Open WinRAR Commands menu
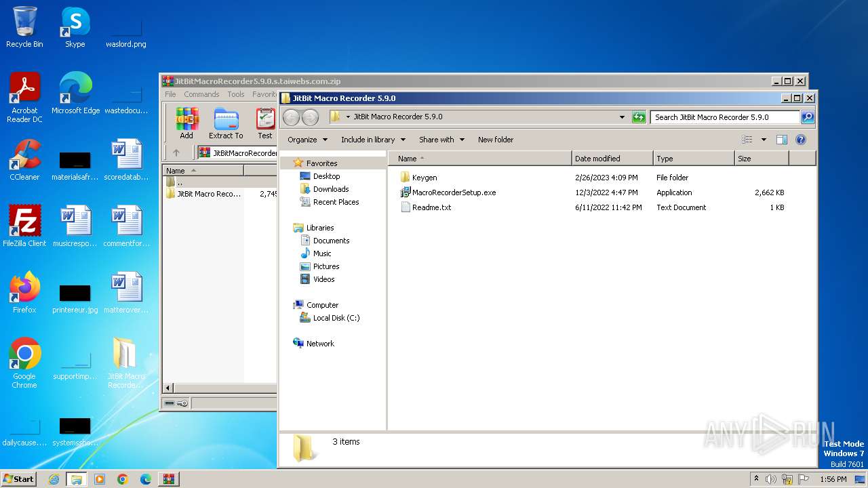 click(x=201, y=94)
